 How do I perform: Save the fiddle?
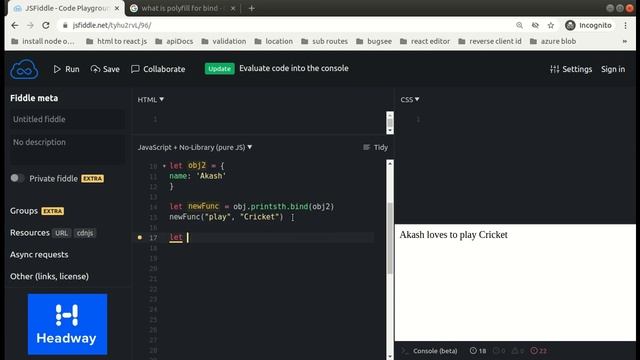105,69
